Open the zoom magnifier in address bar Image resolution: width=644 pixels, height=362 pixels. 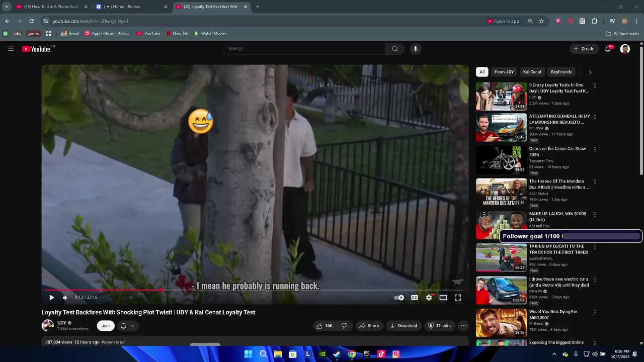pos(530,21)
